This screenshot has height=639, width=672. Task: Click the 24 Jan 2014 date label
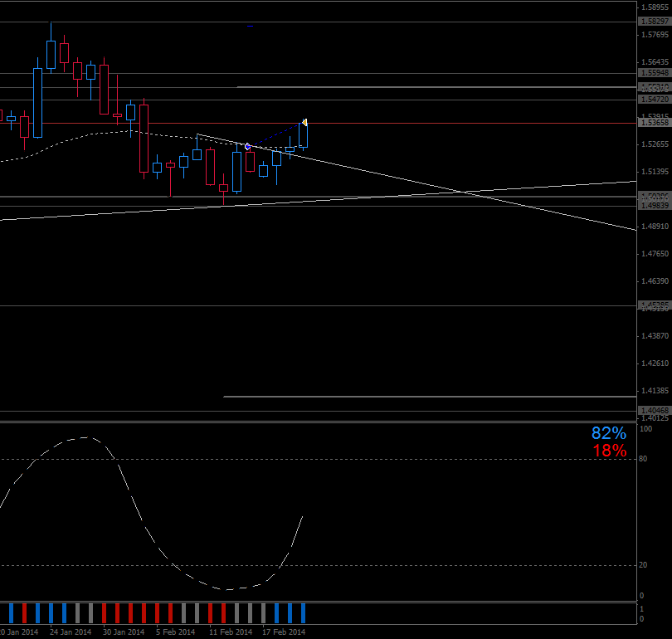[71, 632]
